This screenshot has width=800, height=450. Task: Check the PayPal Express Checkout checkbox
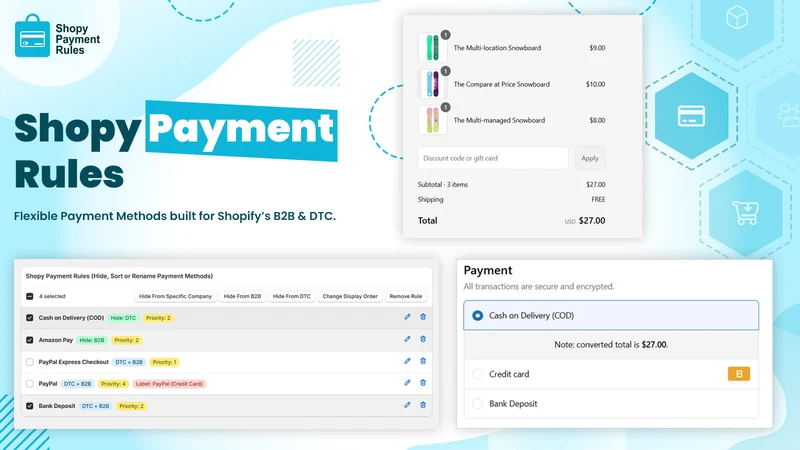pos(30,362)
